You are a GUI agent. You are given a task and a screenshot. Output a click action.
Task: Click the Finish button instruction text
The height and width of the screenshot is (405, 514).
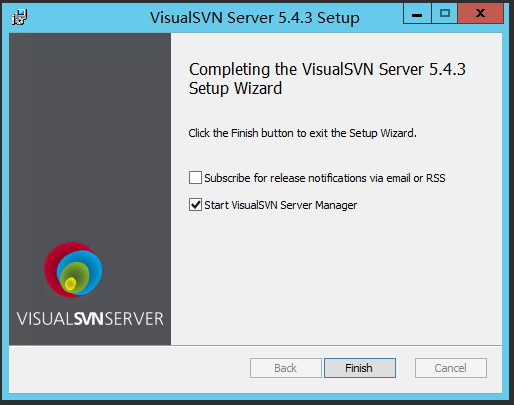(302, 133)
